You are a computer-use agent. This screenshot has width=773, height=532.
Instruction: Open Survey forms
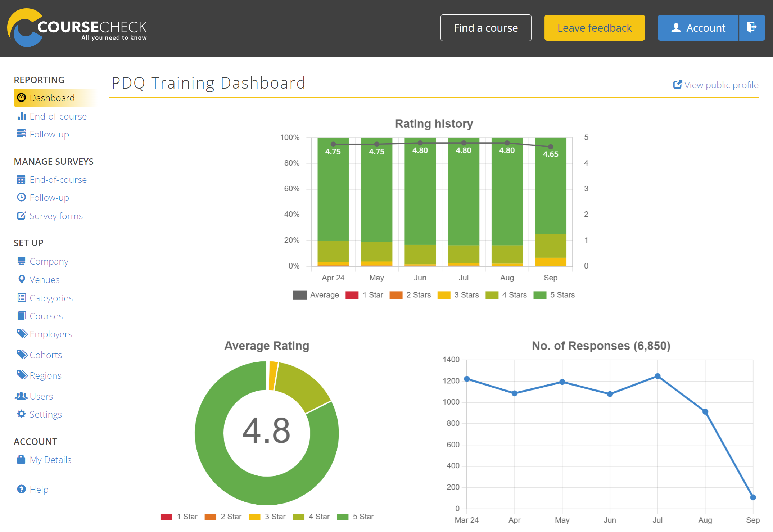tap(56, 216)
